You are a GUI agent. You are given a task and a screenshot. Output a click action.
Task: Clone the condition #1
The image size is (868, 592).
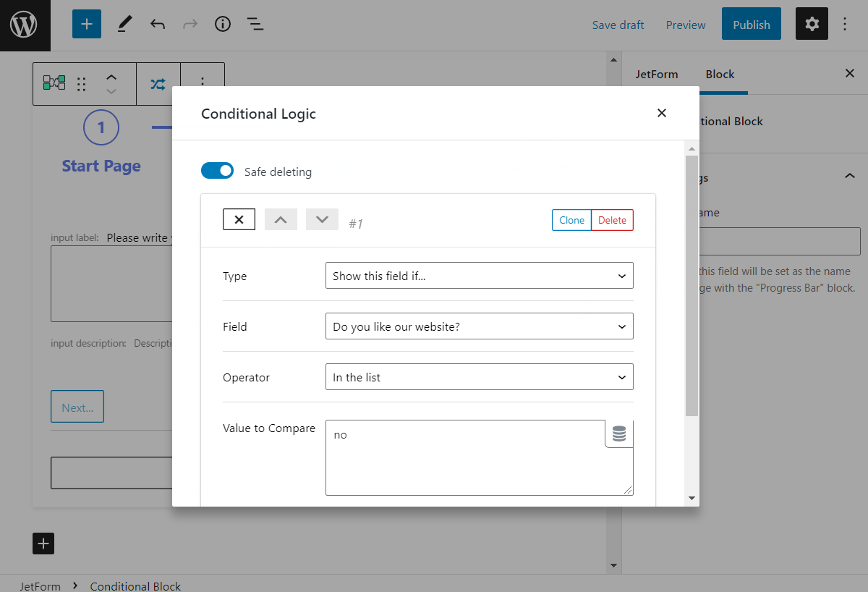tap(571, 219)
